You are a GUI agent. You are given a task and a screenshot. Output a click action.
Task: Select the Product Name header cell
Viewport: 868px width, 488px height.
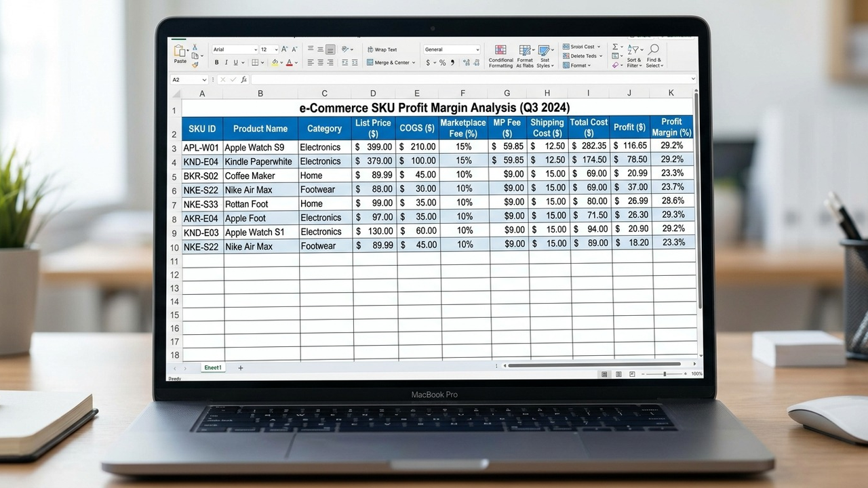(x=260, y=128)
